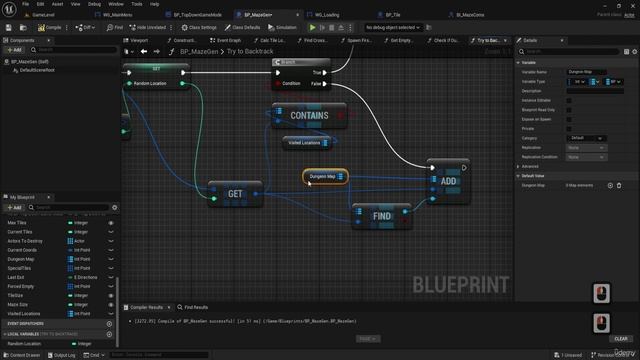Toggle Expose on Spawn checkbox

[569, 119]
